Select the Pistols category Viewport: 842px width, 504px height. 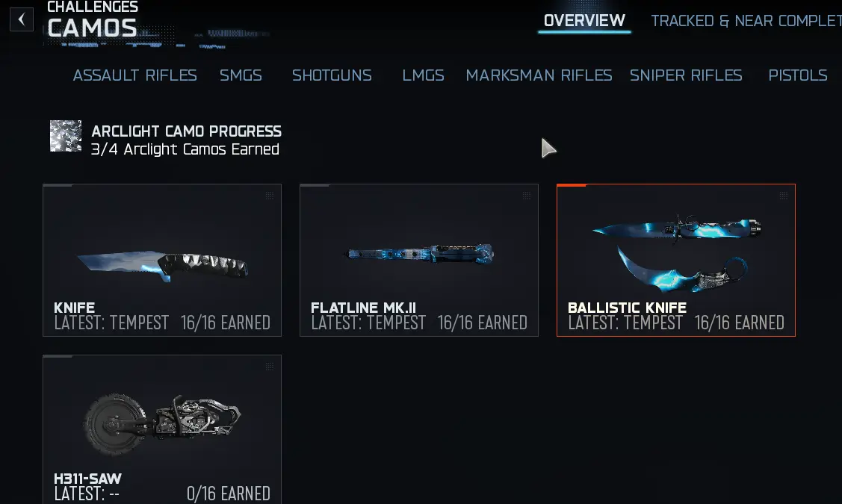[x=797, y=75]
